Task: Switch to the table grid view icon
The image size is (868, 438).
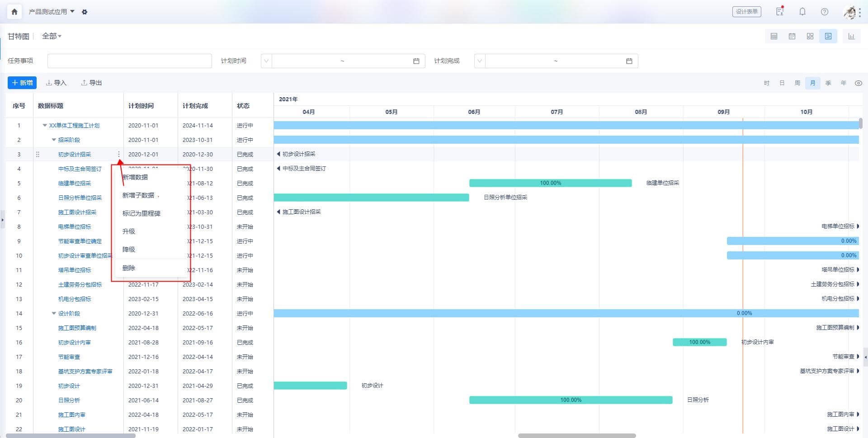Action: (x=774, y=36)
